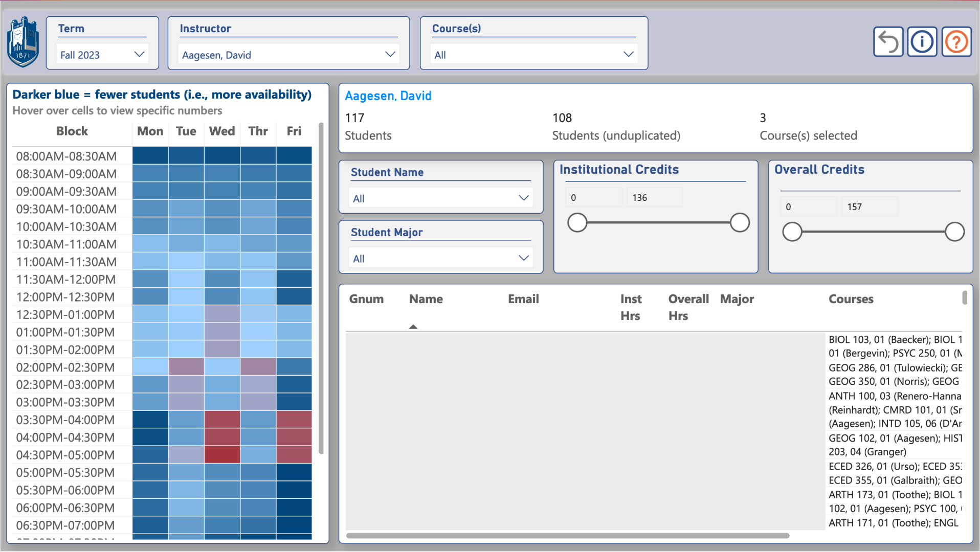Open the information icon button
Screen dimensions: 980x552
pyautogui.click(x=922, y=42)
